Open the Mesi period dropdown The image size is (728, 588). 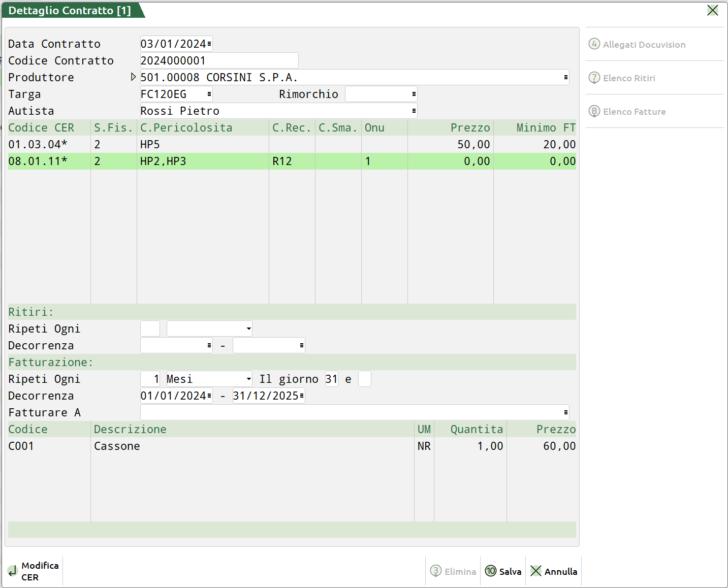248,379
